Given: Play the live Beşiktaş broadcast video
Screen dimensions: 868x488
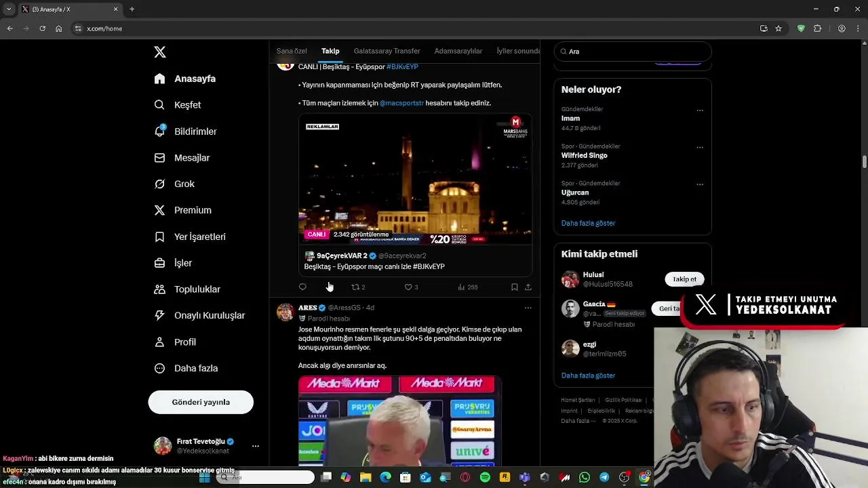Looking at the screenshot, I should point(415,179).
